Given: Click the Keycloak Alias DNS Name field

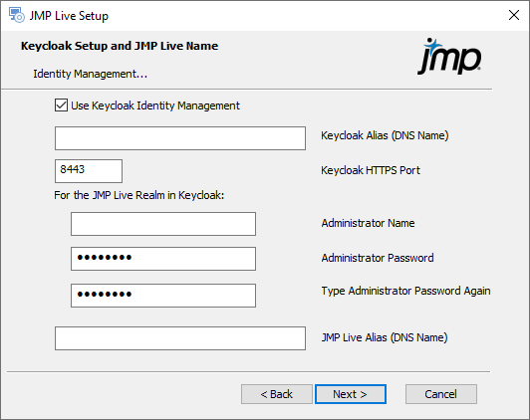Looking at the screenshot, I should (180, 138).
